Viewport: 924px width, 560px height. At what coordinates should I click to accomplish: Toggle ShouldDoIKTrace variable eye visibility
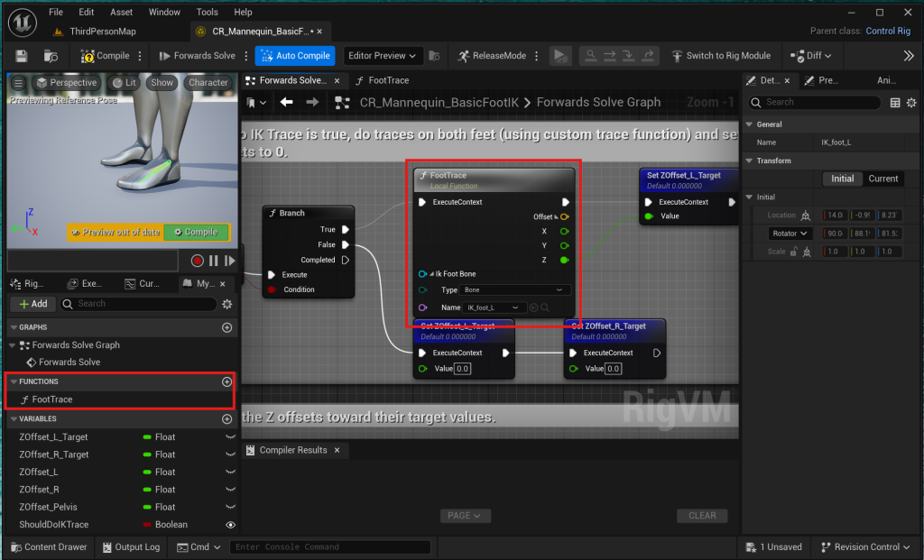coord(230,525)
